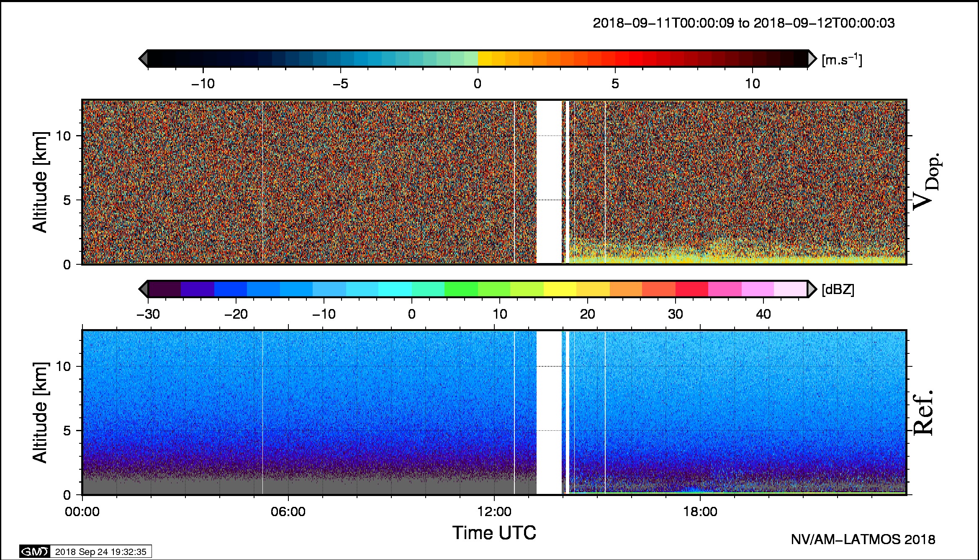Click the 12:00 time tick label
The height and width of the screenshot is (560, 979).
point(494,511)
